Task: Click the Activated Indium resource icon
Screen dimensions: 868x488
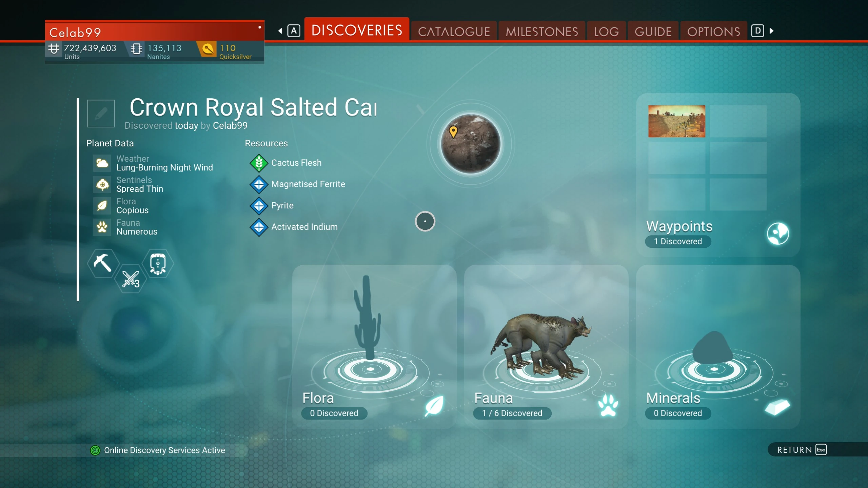Action: (x=259, y=227)
